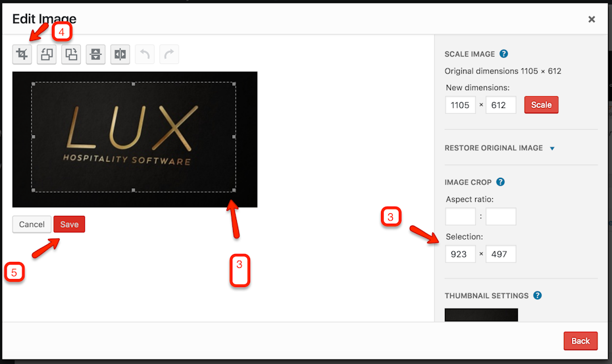
Task: Rotate the image counter-clockwise
Action: tap(46, 55)
